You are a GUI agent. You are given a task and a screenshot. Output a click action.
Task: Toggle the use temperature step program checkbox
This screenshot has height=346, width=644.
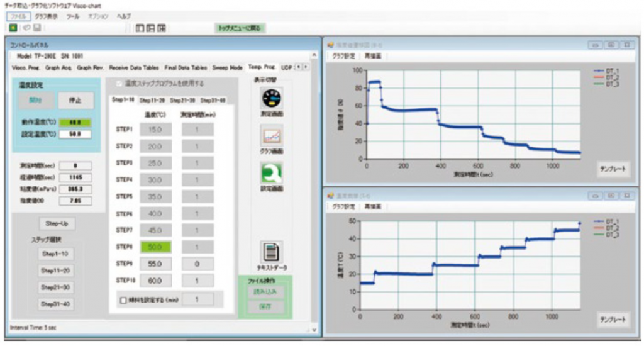(119, 83)
